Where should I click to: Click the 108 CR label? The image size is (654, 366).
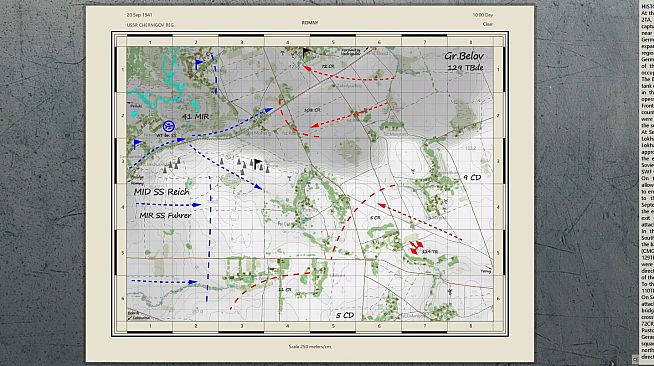pyautogui.click(x=312, y=110)
